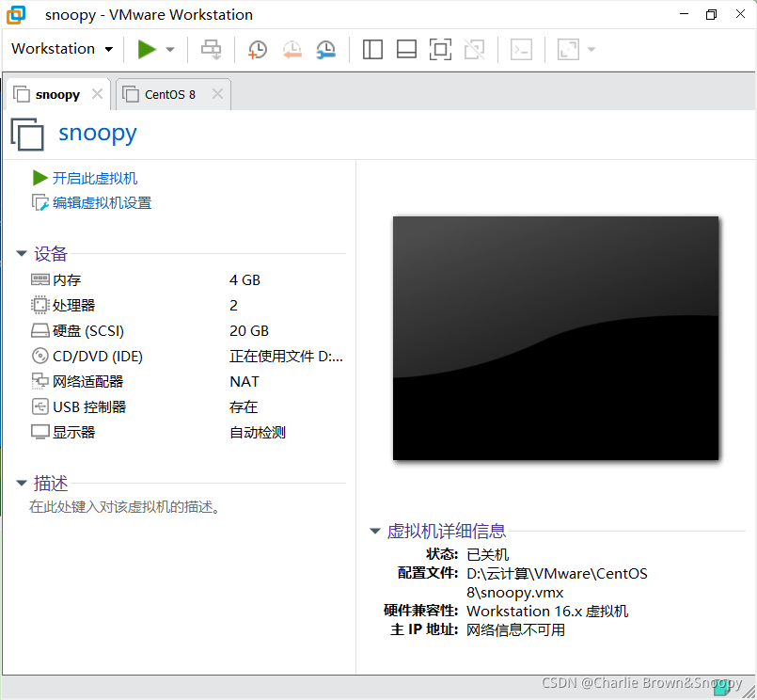This screenshot has height=700, width=757.
Task: Click the 处理器 processor icon
Action: click(x=40, y=306)
